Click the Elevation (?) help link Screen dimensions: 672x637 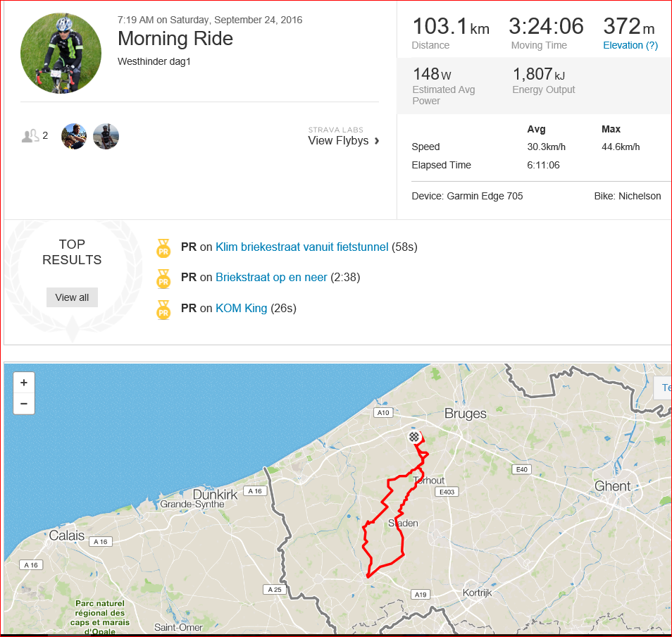[630, 45]
